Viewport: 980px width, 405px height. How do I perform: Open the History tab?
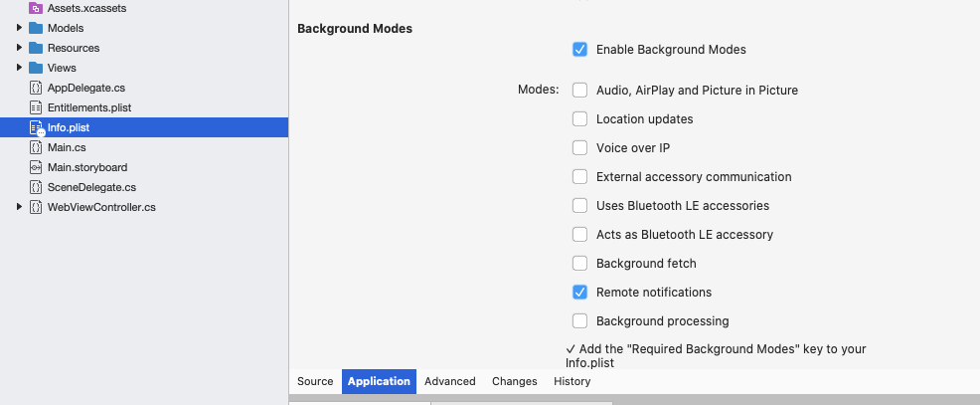(x=572, y=381)
